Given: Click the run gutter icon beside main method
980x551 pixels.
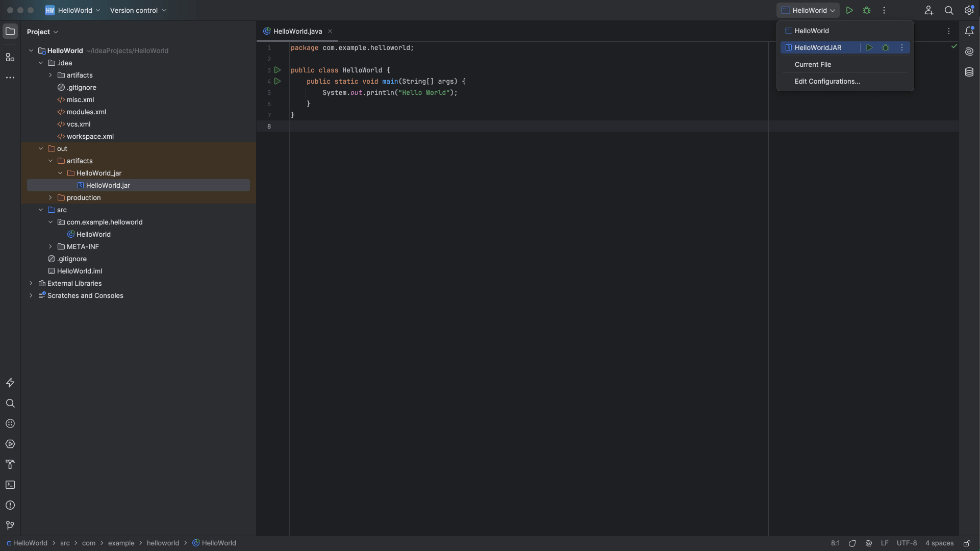Looking at the screenshot, I should click(278, 81).
